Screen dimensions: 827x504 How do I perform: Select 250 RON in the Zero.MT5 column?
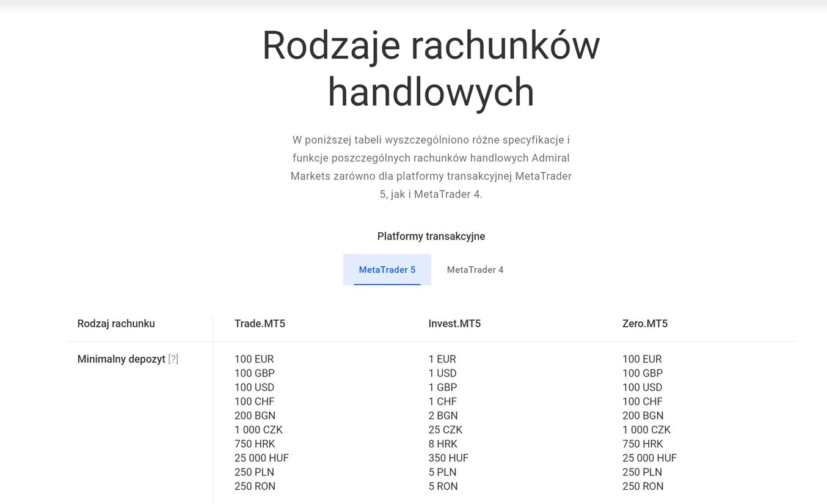pos(643,486)
